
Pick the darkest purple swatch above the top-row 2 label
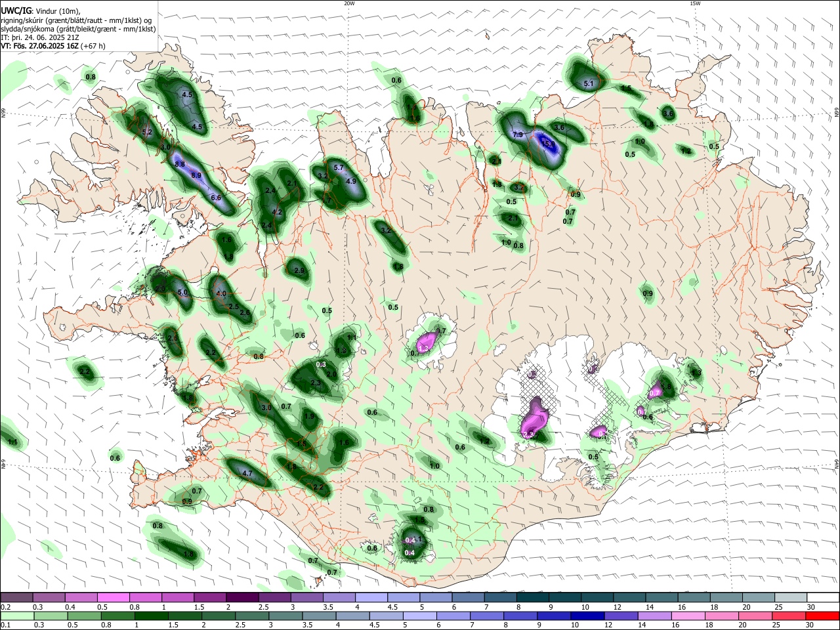click(x=242, y=598)
